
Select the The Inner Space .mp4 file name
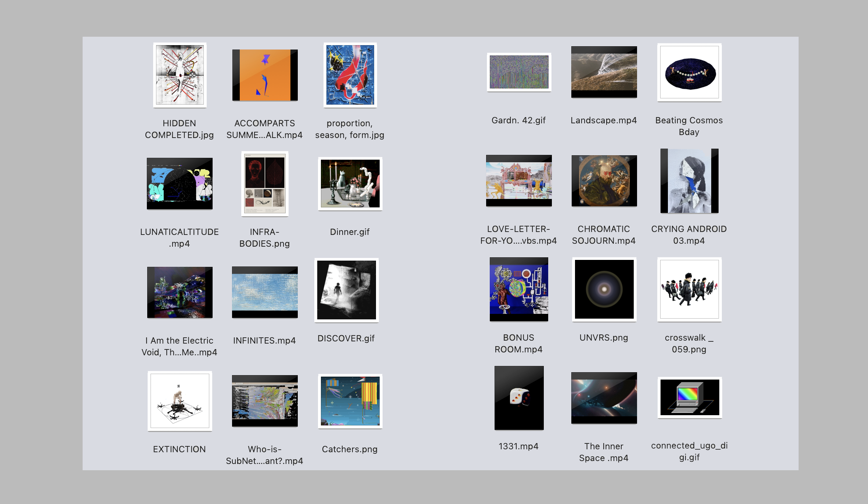[604, 452]
